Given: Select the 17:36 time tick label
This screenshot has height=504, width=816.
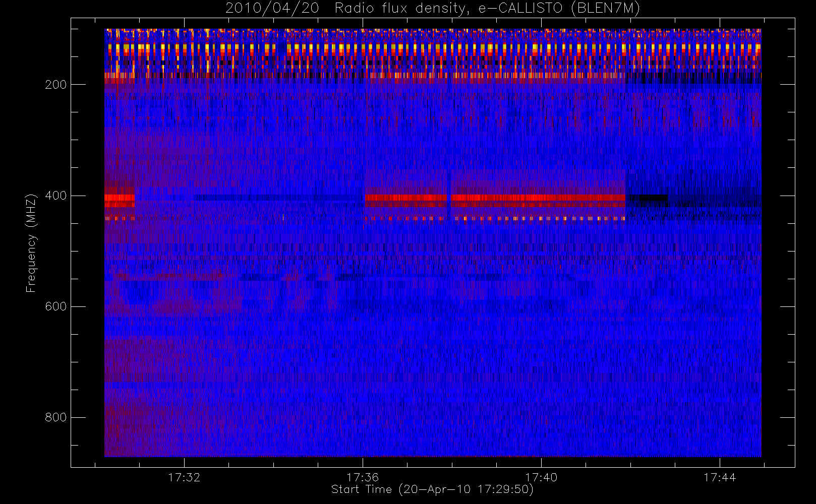Looking at the screenshot, I should coord(363,477).
